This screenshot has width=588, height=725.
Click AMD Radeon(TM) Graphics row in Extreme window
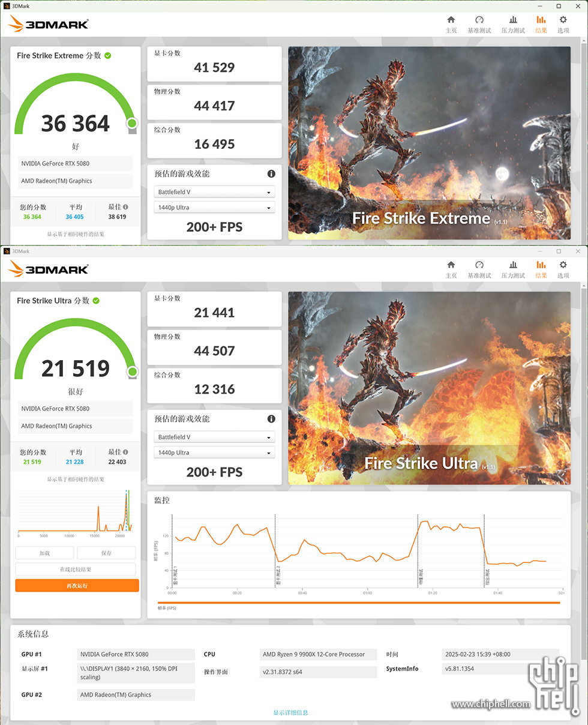(76, 181)
